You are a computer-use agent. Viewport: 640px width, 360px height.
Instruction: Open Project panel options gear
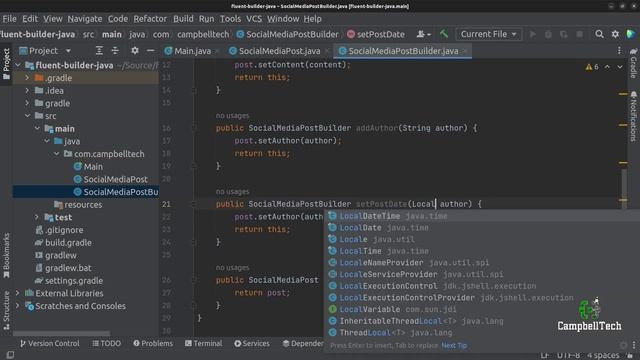coord(135,51)
